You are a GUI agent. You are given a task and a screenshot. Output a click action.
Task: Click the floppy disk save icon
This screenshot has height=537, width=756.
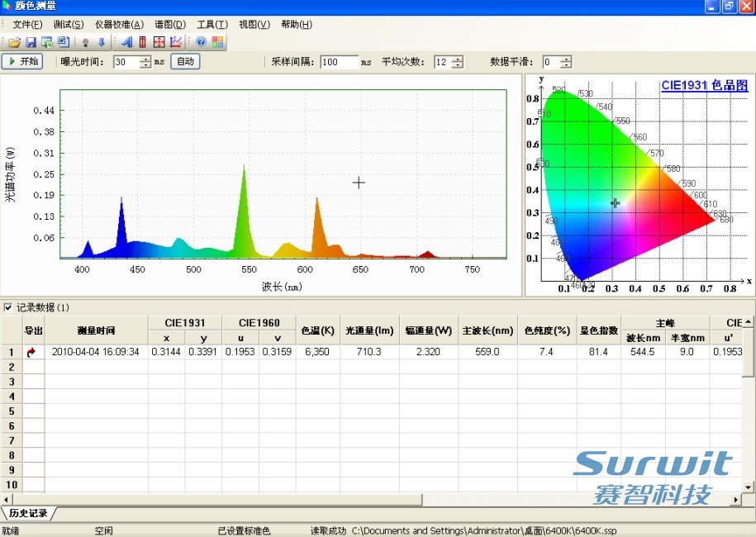31,42
